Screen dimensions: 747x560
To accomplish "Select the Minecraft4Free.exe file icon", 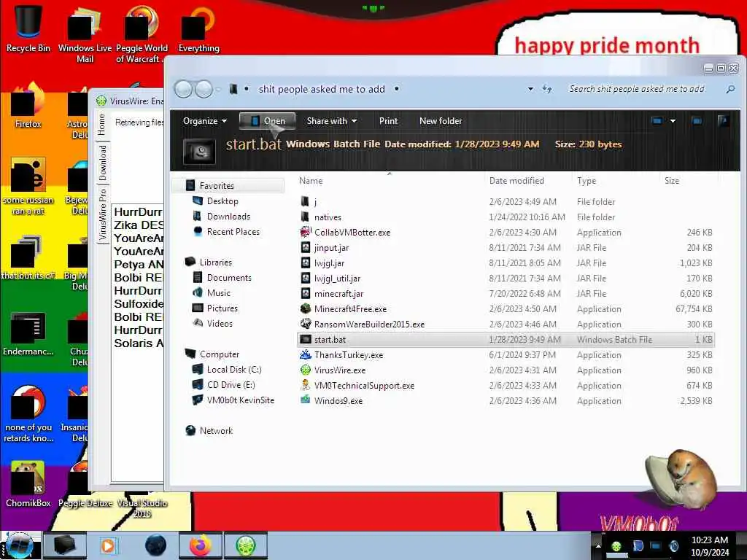I will coord(306,308).
